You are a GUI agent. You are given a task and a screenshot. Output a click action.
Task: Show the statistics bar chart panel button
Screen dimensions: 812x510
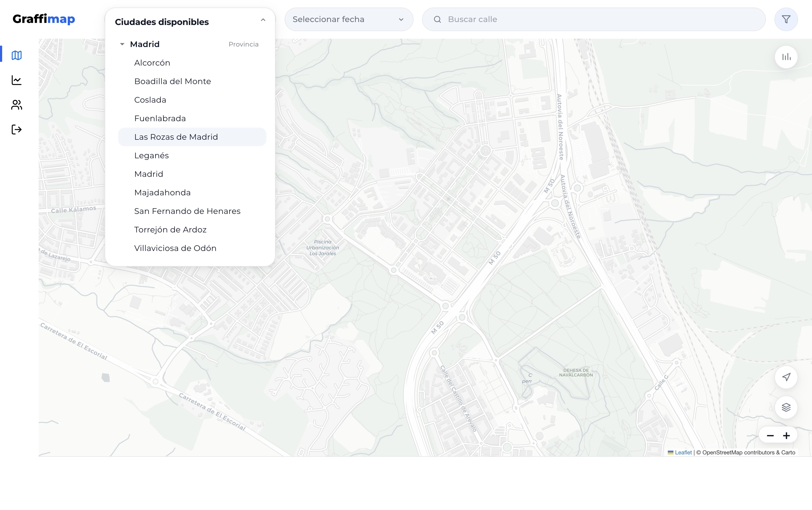[x=786, y=57]
